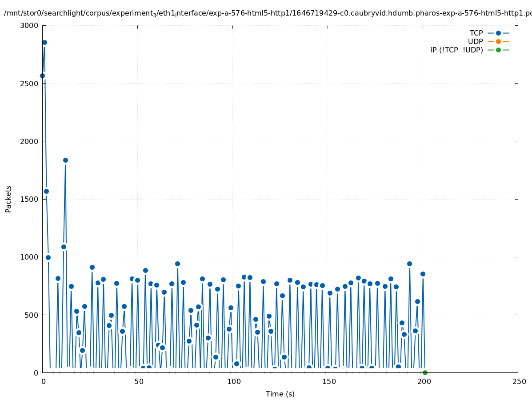This screenshot has width=532, height=400.
Task: Select the IP (!TCP !UDP) legend label
Action: pos(456,50)
